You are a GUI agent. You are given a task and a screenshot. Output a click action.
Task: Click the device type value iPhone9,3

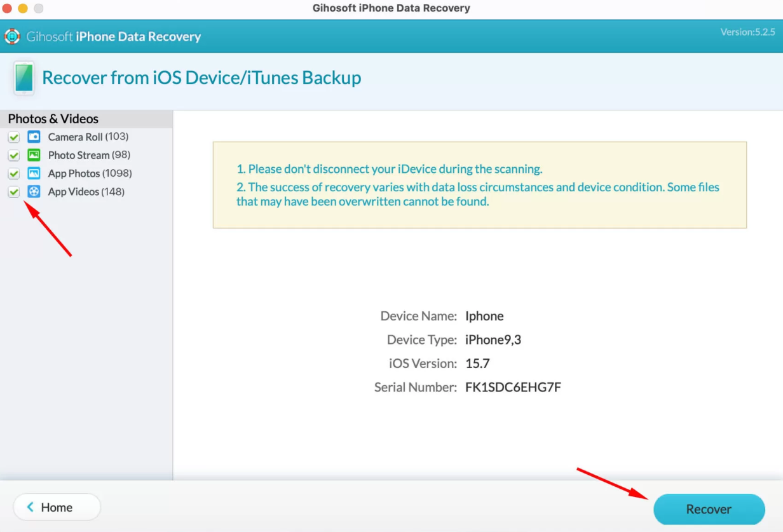493,340
